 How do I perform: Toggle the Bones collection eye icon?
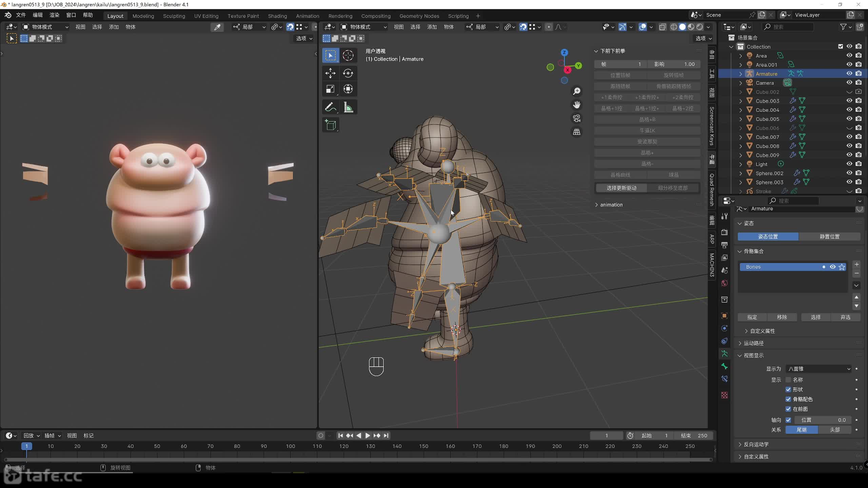(x=832, y=267)
